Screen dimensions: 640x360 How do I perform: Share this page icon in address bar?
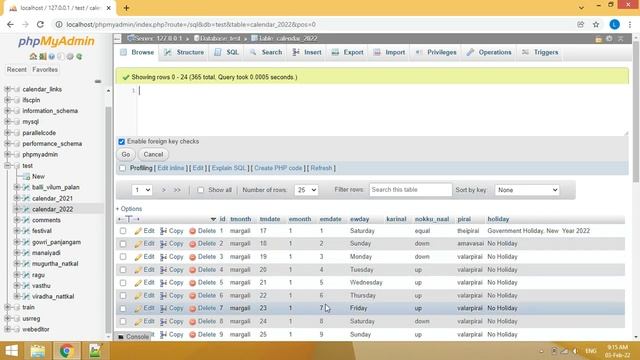click(x=580, y=24)
